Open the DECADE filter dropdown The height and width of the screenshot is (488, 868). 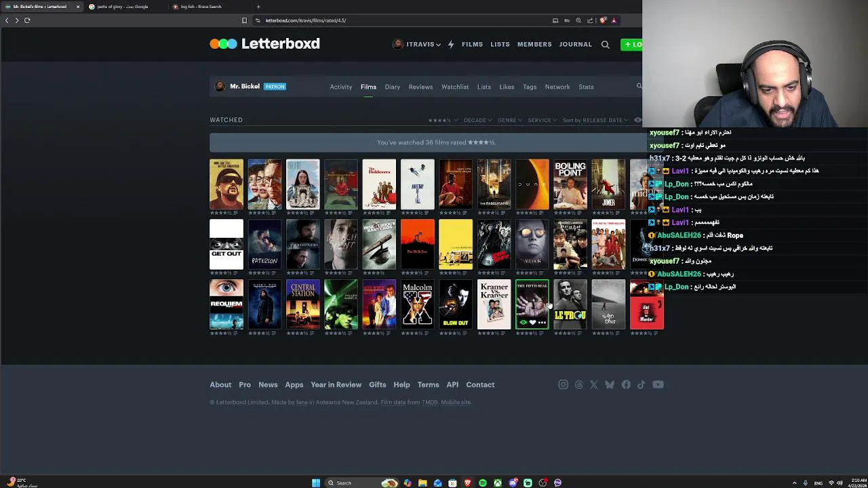pyautogui.click(x=477, y=120)
